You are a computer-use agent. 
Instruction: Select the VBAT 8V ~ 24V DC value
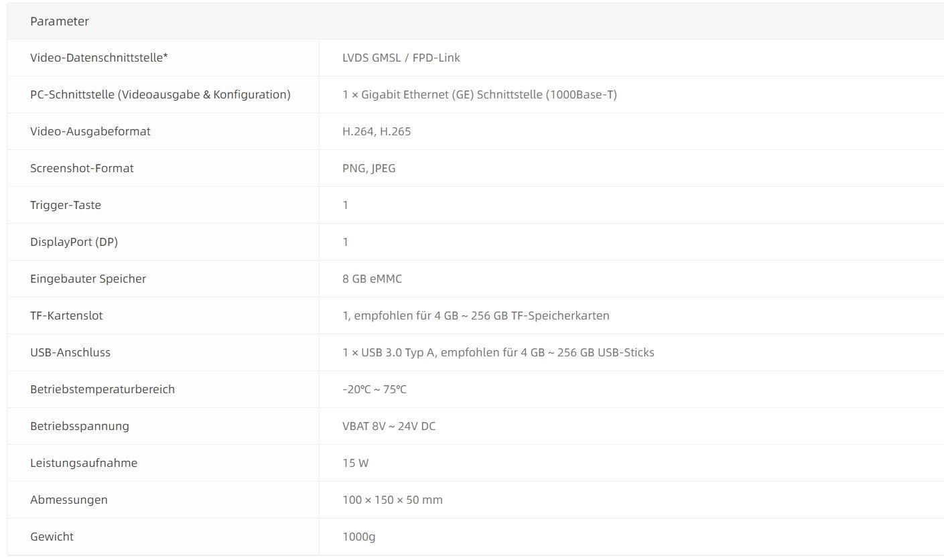(389, 426)
